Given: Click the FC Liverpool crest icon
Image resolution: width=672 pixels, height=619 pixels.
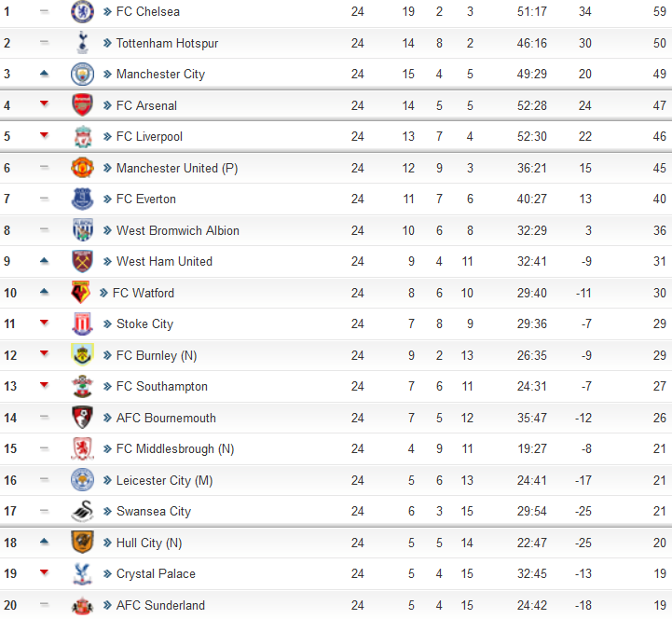Looking at the screenshot, I should pyautogui.click(x=82, y=136).
